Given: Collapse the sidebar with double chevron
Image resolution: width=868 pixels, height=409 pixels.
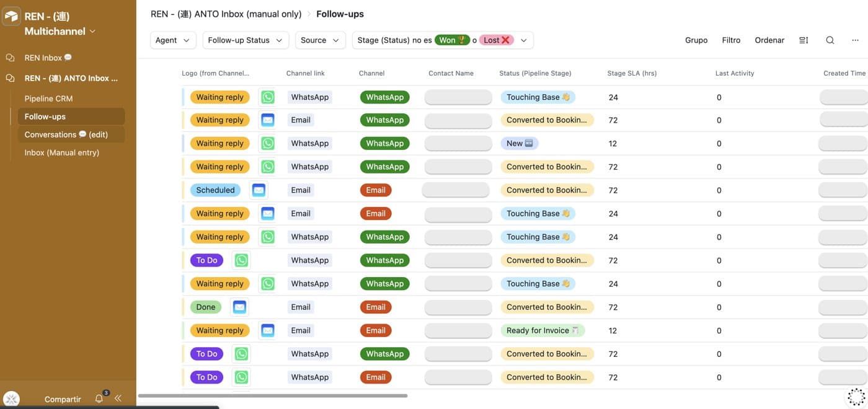Looking at the screenshot, I should click(x=118, y=398).
